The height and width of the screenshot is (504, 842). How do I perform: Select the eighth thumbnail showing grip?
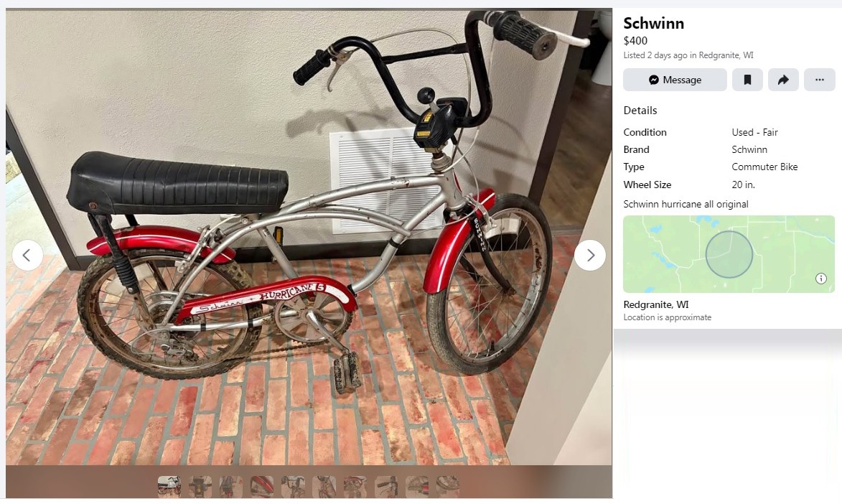pyautogui.click(x=386, y=486)
